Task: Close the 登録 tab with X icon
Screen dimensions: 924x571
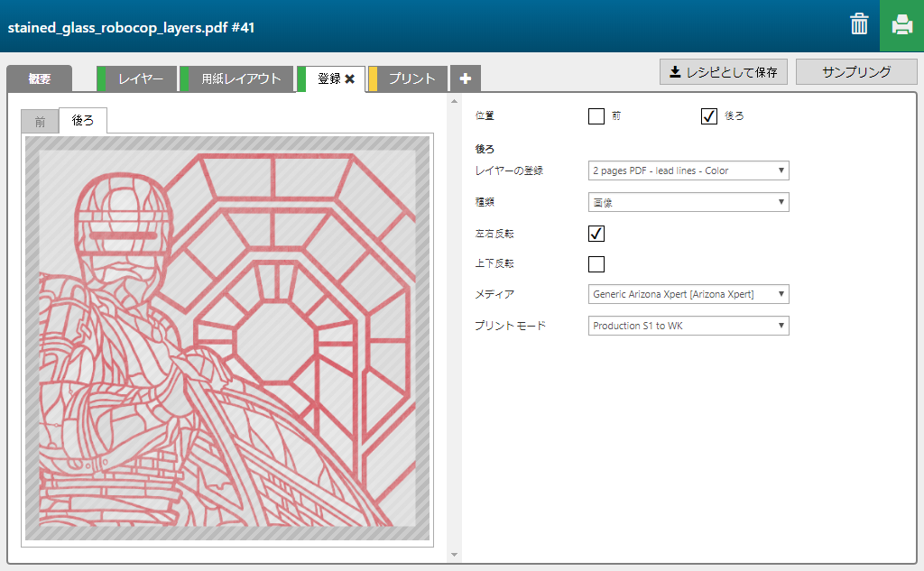Action: 350,78
